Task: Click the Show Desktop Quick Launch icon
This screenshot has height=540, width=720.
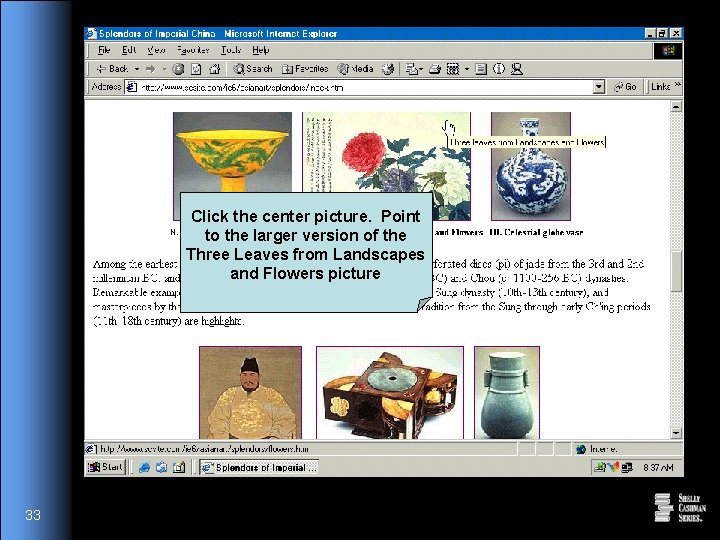Action: pyautogui.click(x=179, y=467)
